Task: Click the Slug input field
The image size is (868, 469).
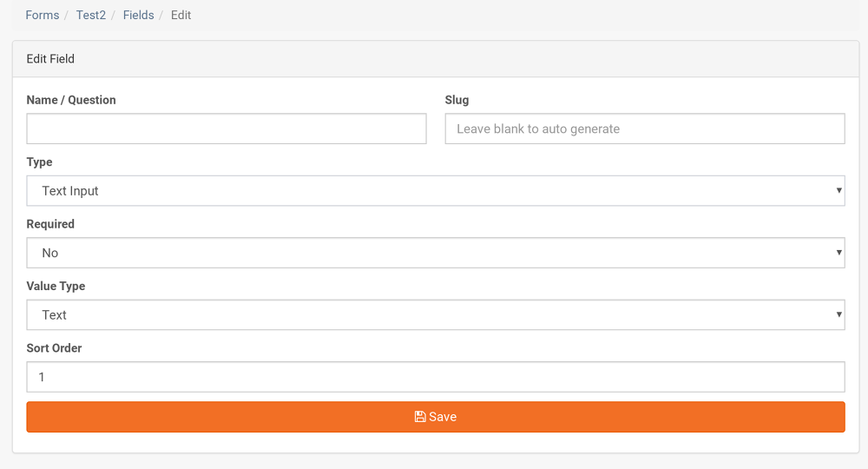Action: [645, 129]
